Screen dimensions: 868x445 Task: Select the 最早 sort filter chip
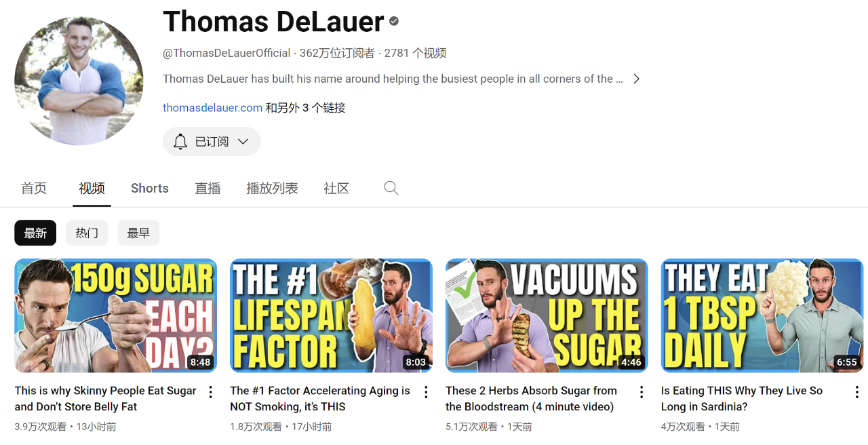click(138, 233)
